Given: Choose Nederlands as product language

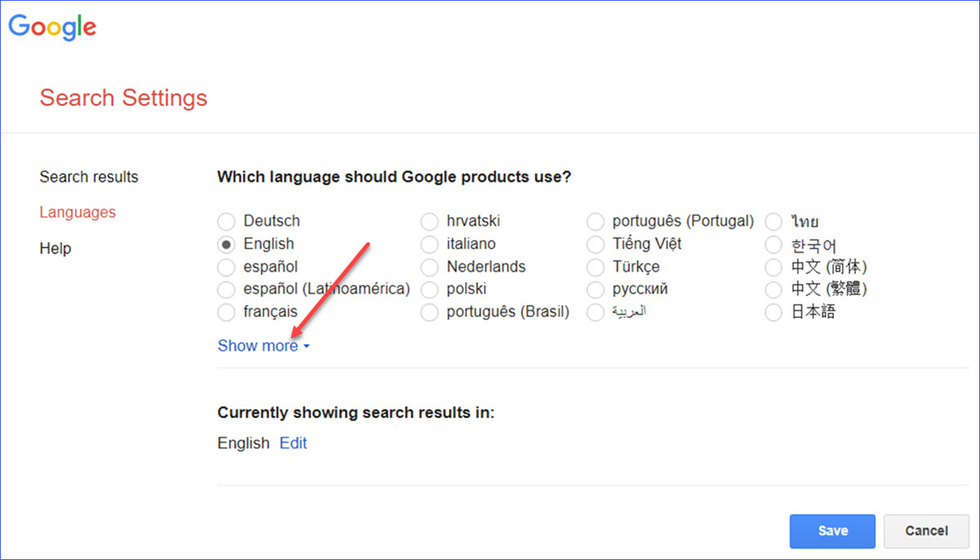Looking at the screenshot, I should tap(429, 267).
